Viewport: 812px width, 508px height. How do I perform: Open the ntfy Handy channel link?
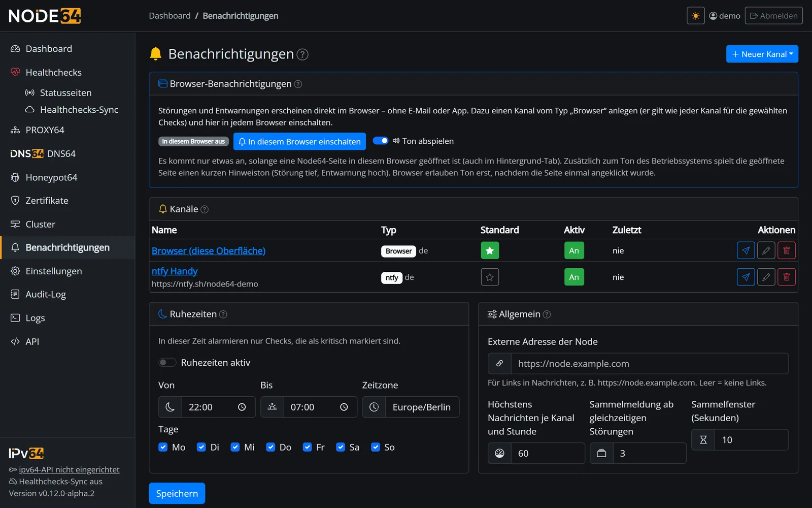tap(175, 271)
